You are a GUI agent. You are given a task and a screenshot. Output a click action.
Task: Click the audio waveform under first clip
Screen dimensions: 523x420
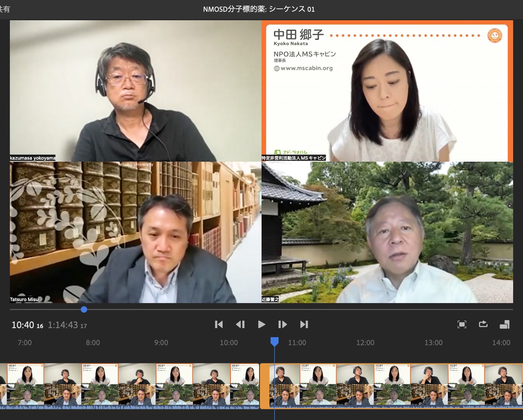(129, 407)
